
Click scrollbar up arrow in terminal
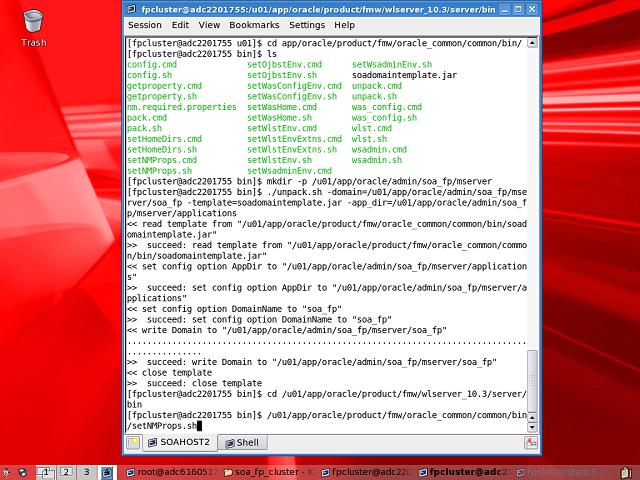(x=532, y=43)
